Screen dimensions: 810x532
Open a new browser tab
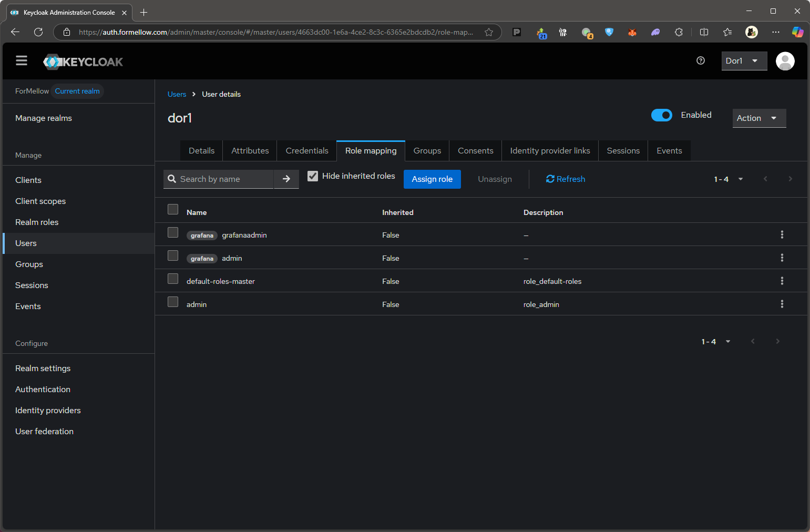pyautogui.click(x=143, y=12)
